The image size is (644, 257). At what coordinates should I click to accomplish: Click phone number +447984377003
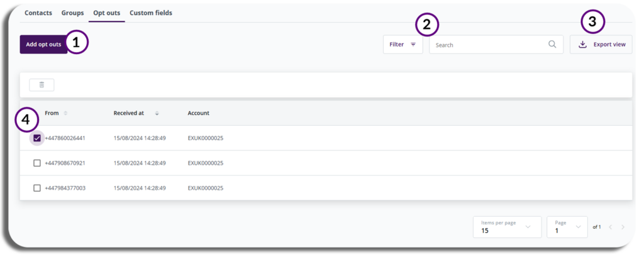(x=65, y=188)
